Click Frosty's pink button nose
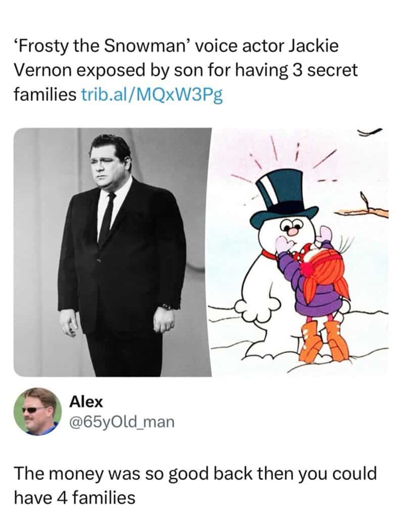Image resolution: width=404 pixels, height=532 pixels. 291,232
